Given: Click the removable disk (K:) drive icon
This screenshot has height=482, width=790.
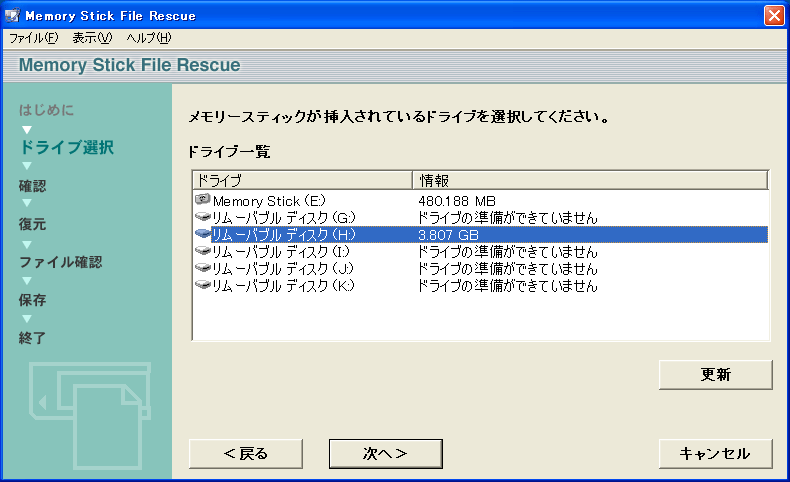Looking at the screenshot, I should click(203, 285).
